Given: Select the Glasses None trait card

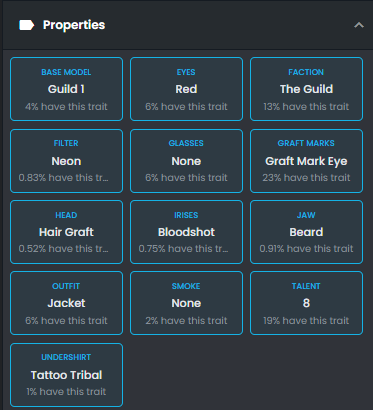Looking at the screenshot, I should [x=186, y=161].
